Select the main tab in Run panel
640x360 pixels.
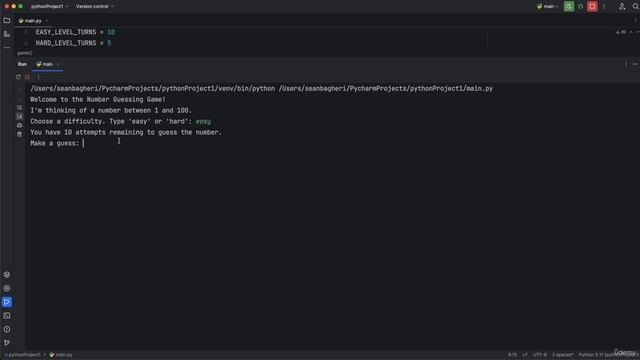pos(47,64)
